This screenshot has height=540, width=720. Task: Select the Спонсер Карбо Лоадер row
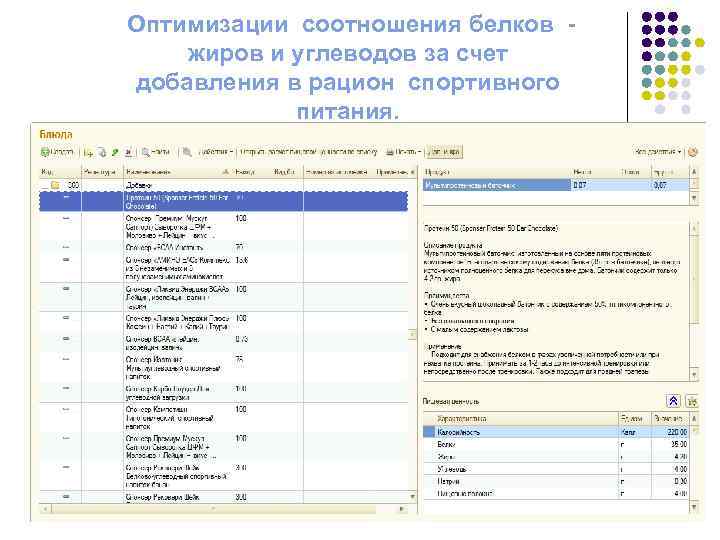click(224, 393)
